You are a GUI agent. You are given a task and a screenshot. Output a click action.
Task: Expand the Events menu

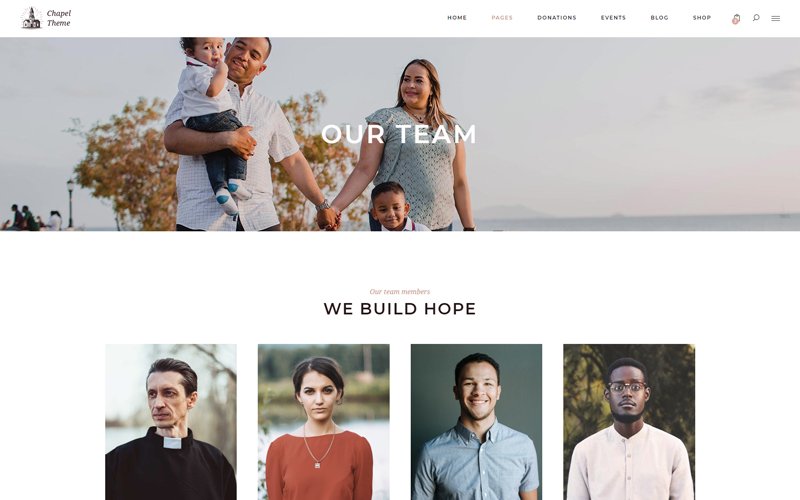coord(613,18)
